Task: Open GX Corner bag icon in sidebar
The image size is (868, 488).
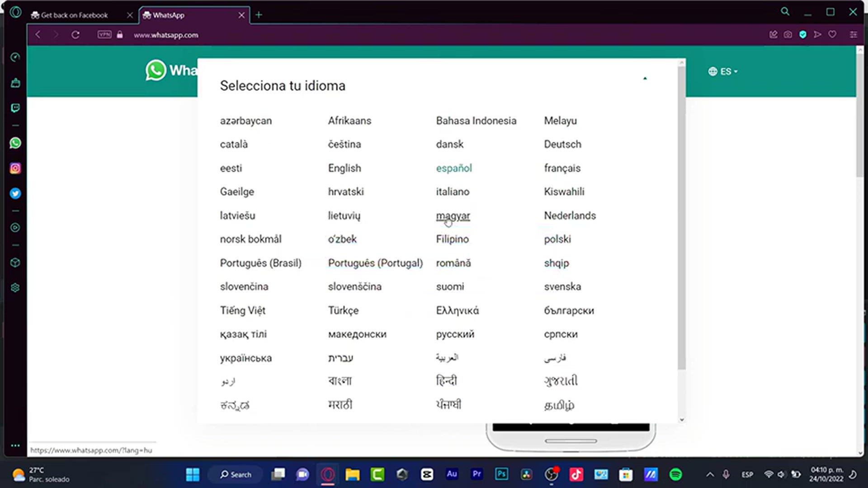Action: (x=15, y=83)
